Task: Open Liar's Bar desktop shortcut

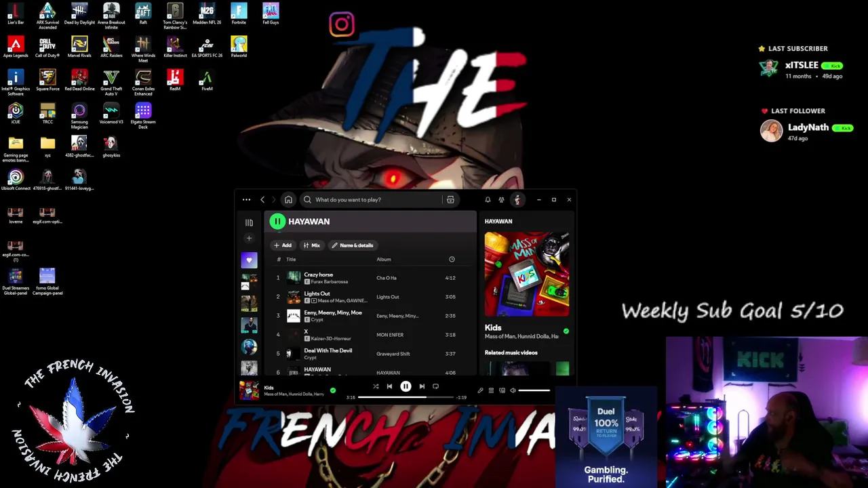Action: (x=16, y=14)
